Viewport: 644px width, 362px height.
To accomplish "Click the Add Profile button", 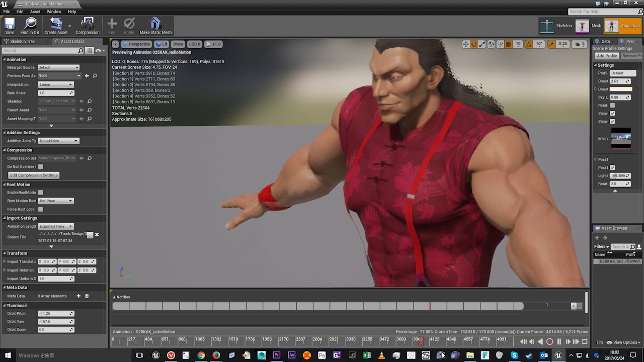I will point(607,56).
